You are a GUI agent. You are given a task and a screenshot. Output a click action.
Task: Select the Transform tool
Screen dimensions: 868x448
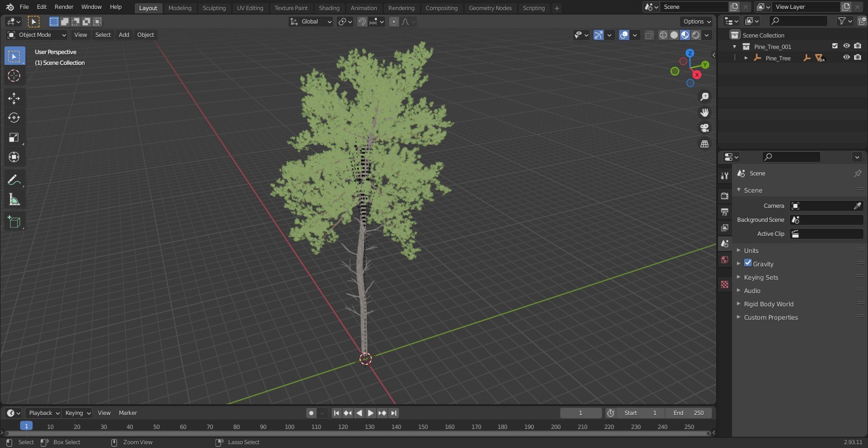coord(14,157)
